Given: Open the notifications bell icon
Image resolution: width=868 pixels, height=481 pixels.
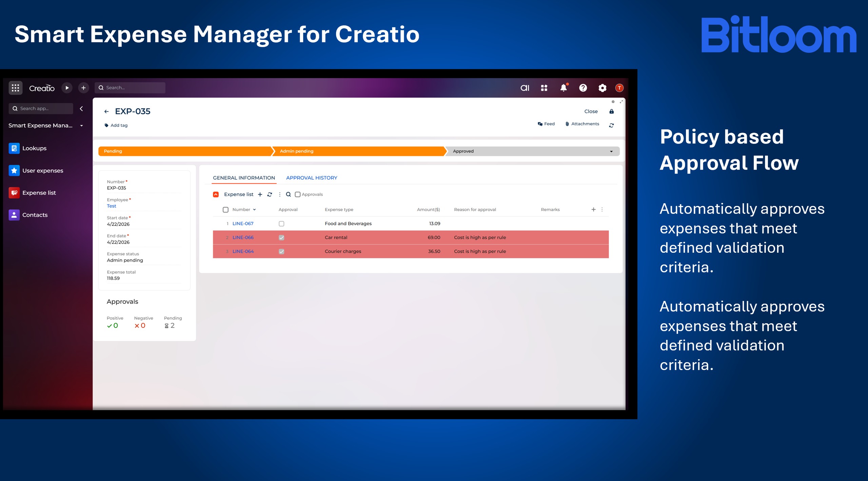Looking at the screenshot, I should [x=563, y=88].
